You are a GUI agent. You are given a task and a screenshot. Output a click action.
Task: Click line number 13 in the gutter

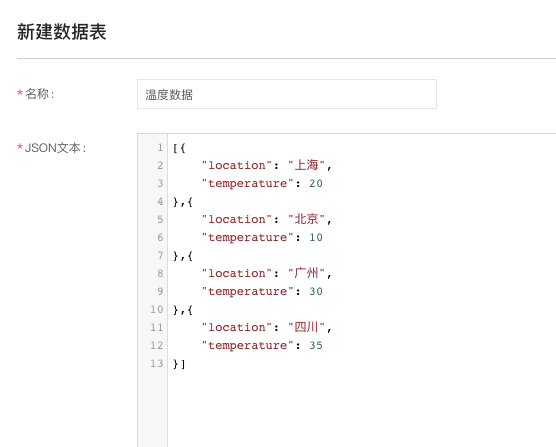(x=156, y=363)
